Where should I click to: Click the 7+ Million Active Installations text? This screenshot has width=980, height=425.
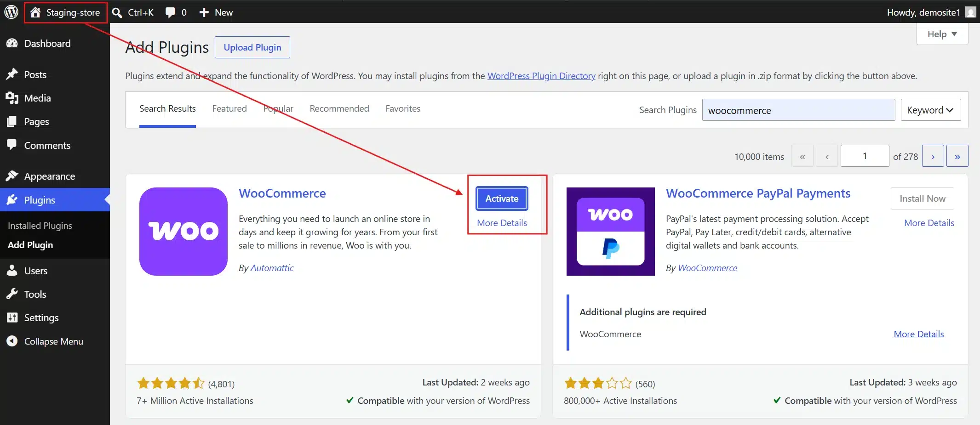195,401
